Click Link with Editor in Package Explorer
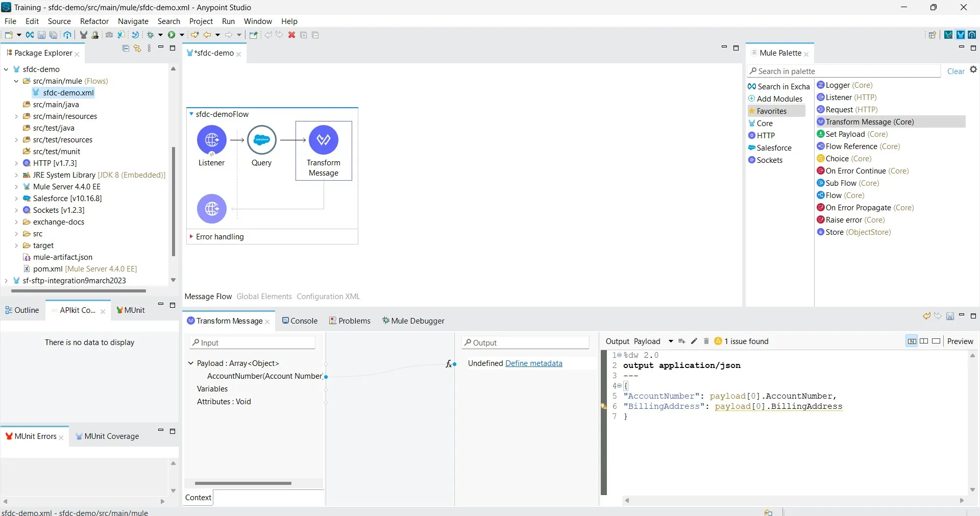This screenshot has height=516, width=980. tap(137, 48)
